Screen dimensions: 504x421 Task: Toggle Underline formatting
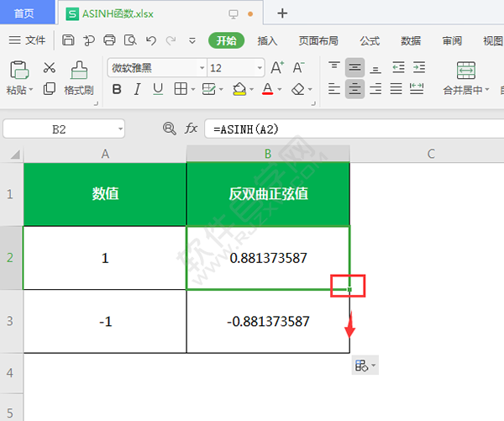click(158, 89)
